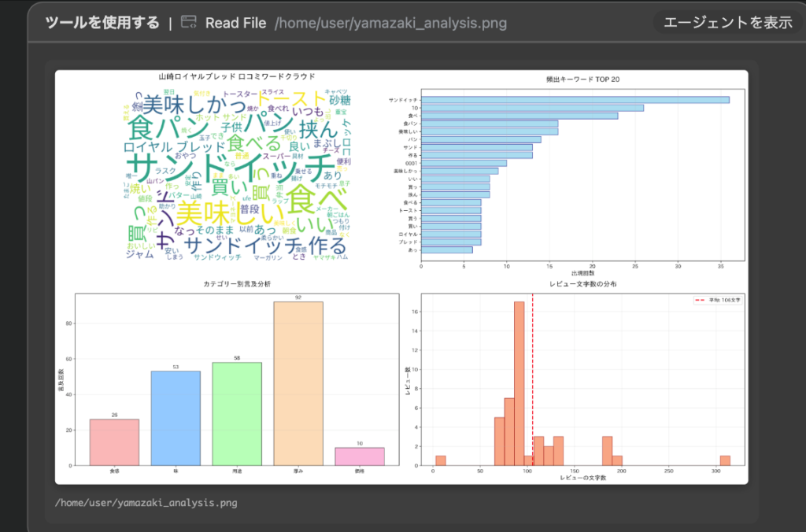Viewport: 806px width, 532px height.
Task: Click the Read File label in header
Action: [235, 23]
